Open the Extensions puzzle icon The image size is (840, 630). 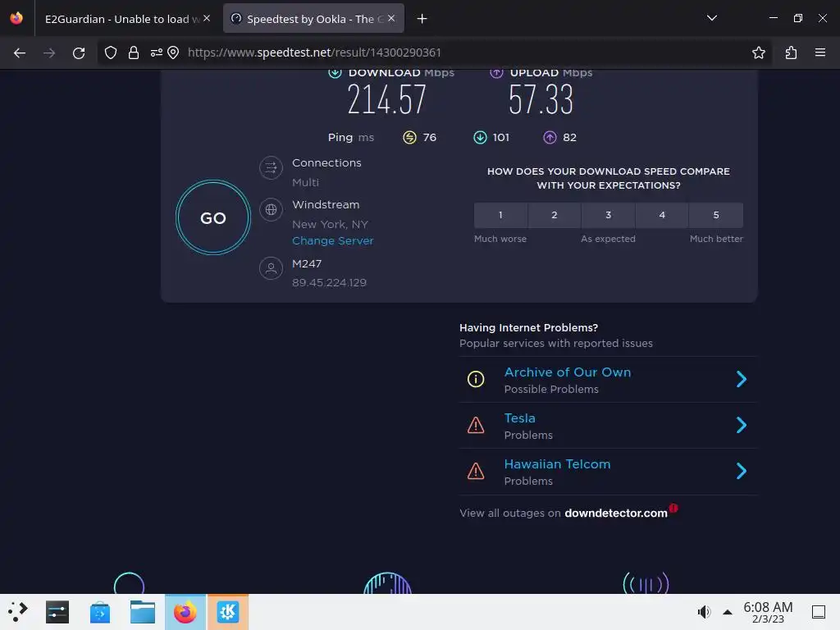(791, 52)
